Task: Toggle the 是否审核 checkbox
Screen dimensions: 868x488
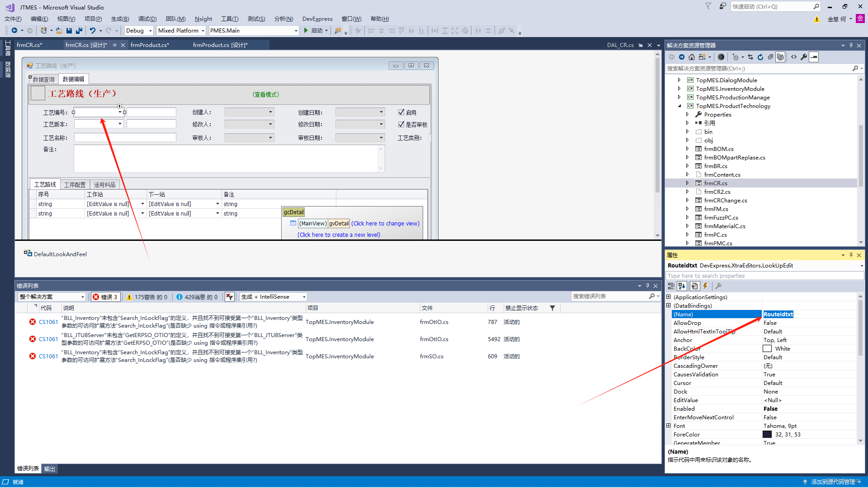Action: [401, 124]
